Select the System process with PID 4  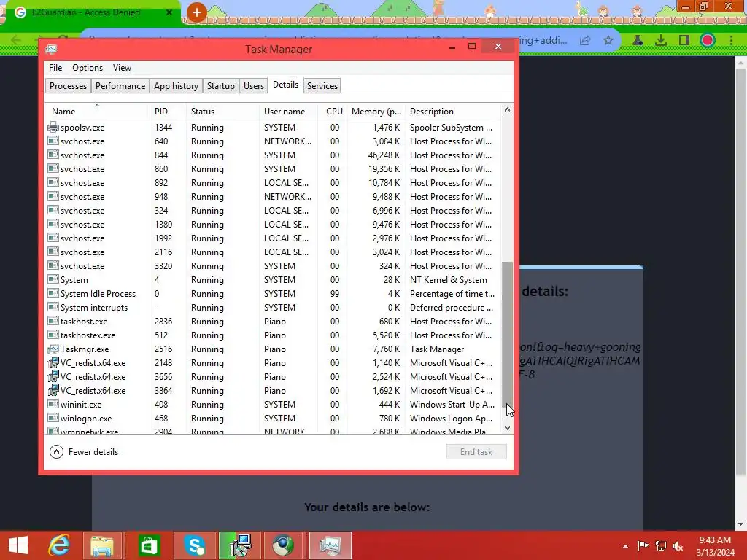click(274, 280)
